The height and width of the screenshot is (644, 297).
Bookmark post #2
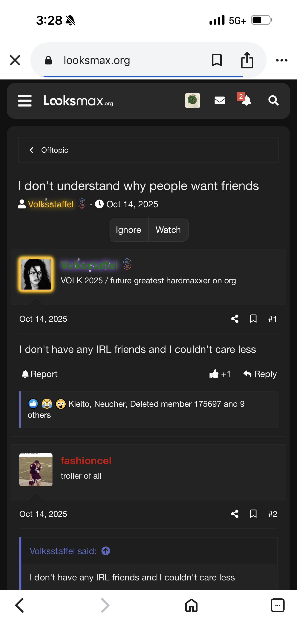click(x=253, y=514)
